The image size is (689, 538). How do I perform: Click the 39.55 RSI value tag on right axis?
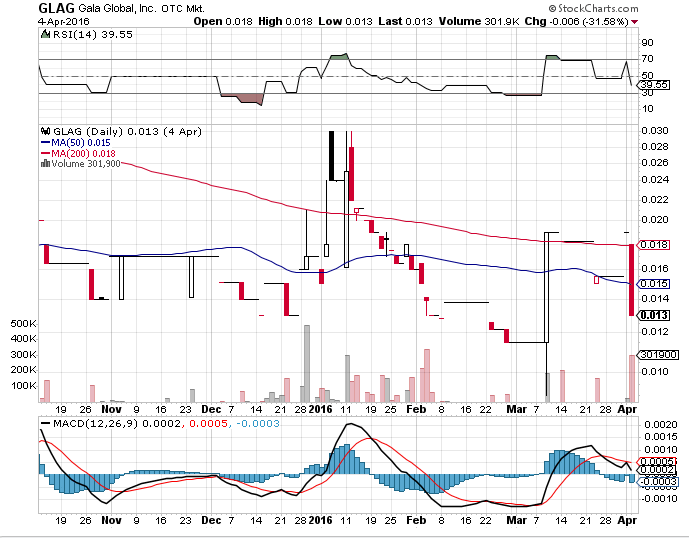click(654, 85)
